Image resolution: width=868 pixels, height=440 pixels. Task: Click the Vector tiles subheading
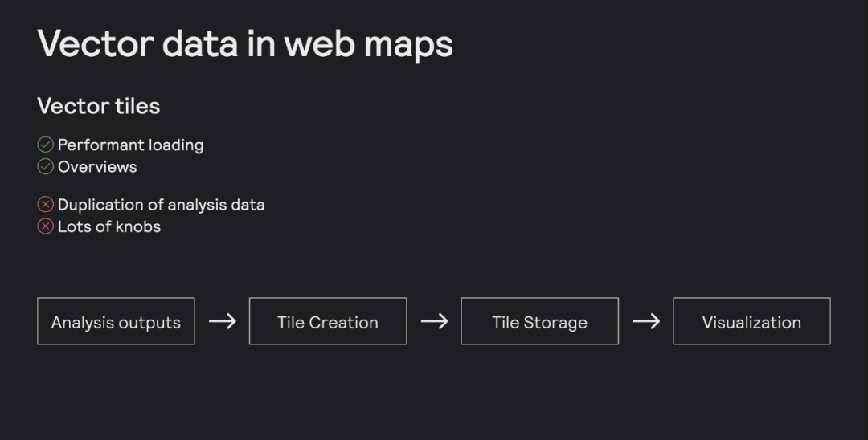(x=99, y=106)
